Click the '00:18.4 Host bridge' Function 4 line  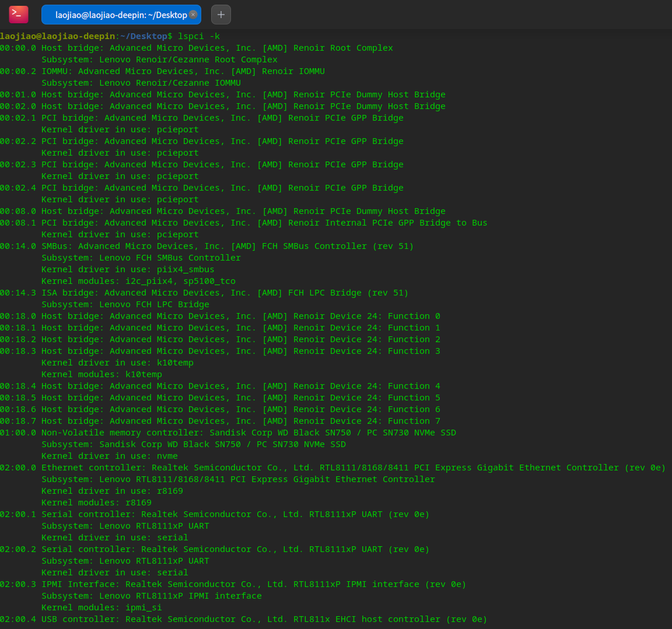220,386
